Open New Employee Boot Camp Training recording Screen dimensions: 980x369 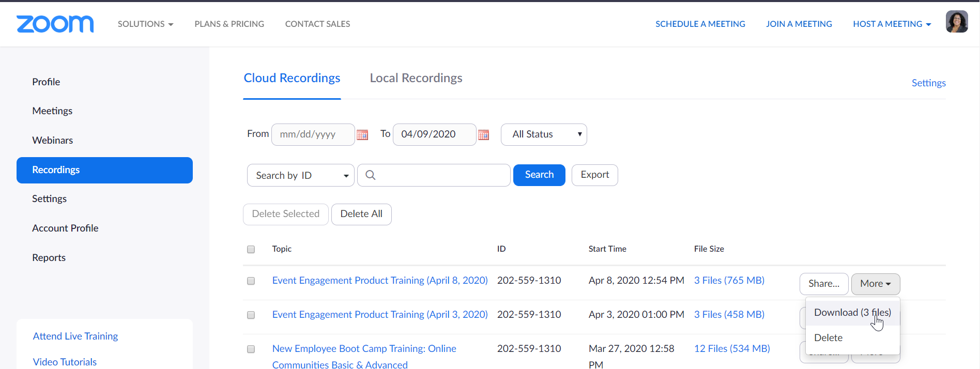click(x=364, y=357)
